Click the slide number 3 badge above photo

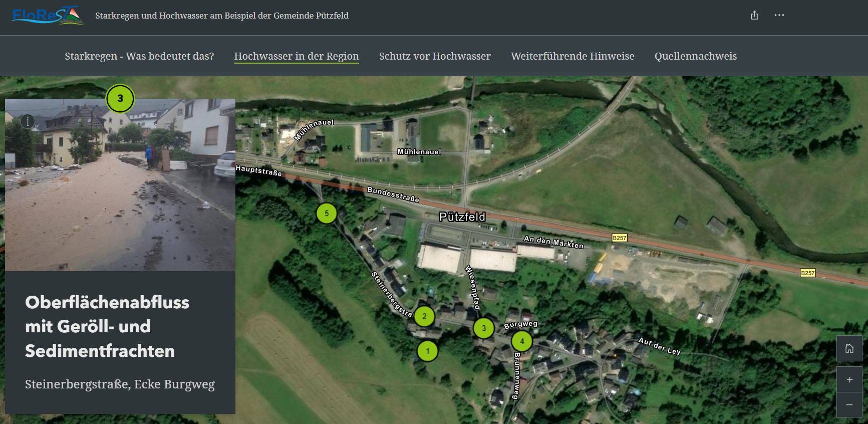[x=120, y=98]
